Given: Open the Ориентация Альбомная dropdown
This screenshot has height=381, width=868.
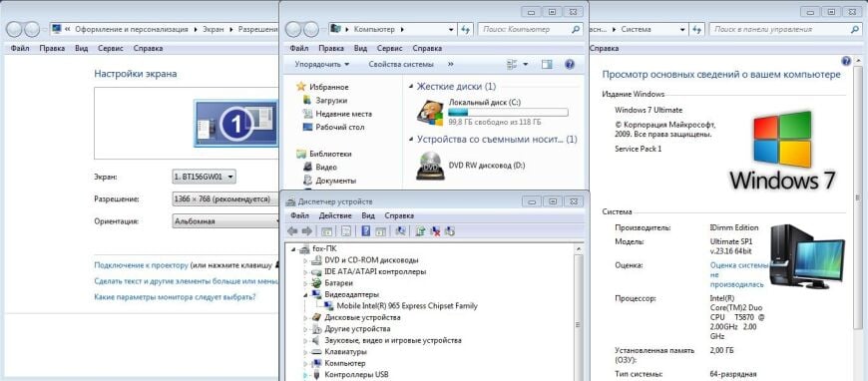Looking at the screenshot, I should [225, 221].
